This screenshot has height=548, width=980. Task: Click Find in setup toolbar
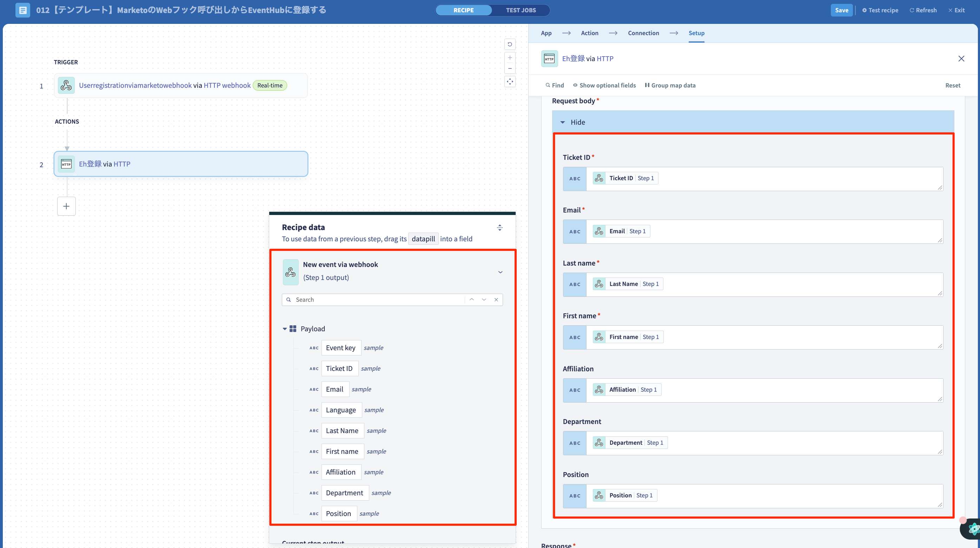(555, 85)
